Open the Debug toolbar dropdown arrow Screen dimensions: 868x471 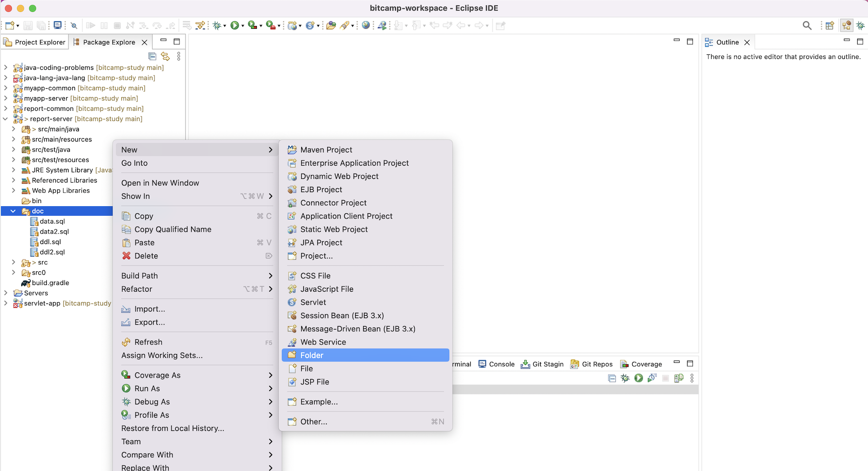click(x=225, y=26)
